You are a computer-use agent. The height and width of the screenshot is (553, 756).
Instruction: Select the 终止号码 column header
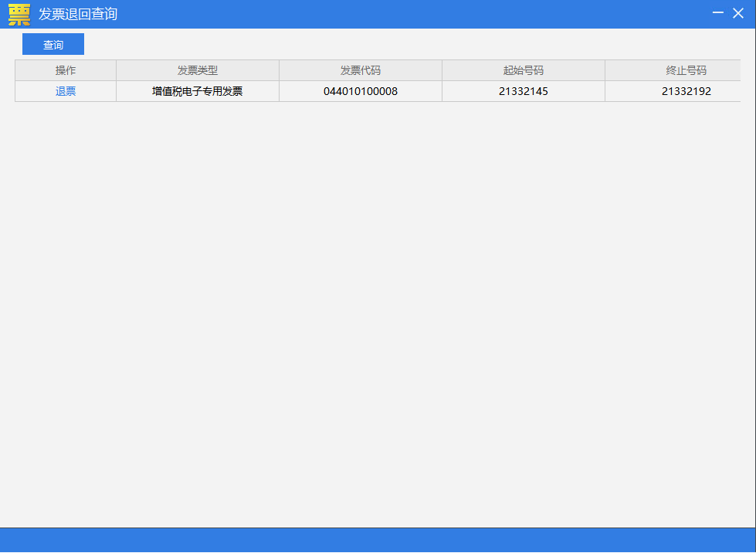coord(673,70)
